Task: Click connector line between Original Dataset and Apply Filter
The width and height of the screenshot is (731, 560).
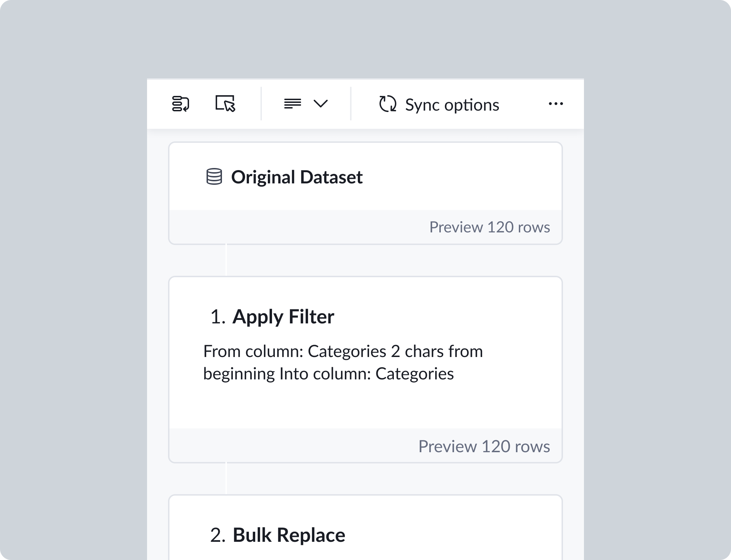Action: point(226,260)
